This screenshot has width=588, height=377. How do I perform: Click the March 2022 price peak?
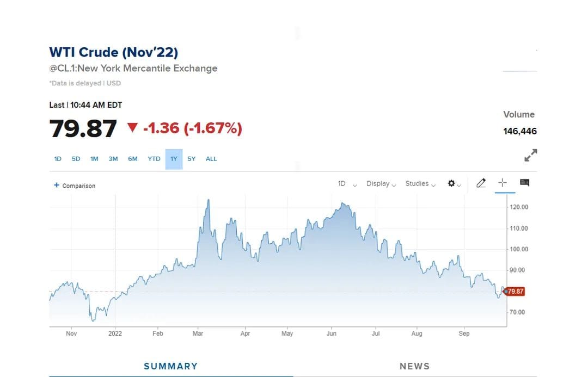(208, 200)
